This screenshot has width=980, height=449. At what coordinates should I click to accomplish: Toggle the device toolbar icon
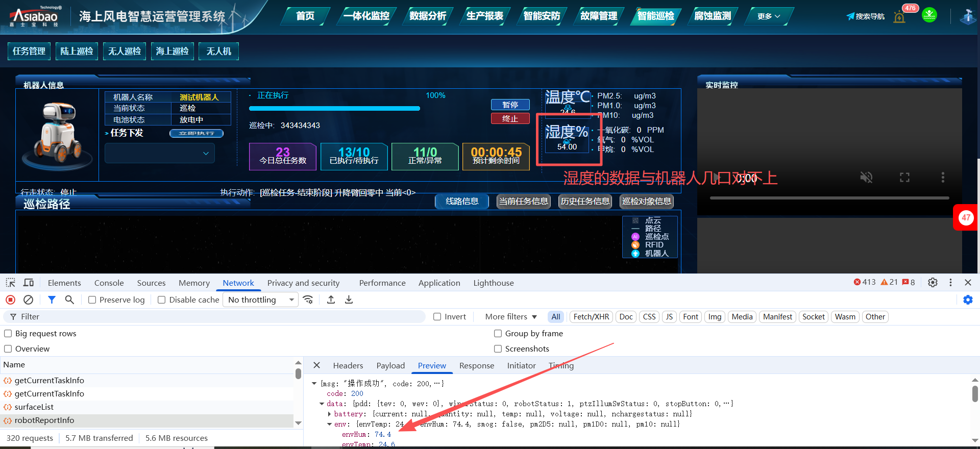click(x=29, y=283)
